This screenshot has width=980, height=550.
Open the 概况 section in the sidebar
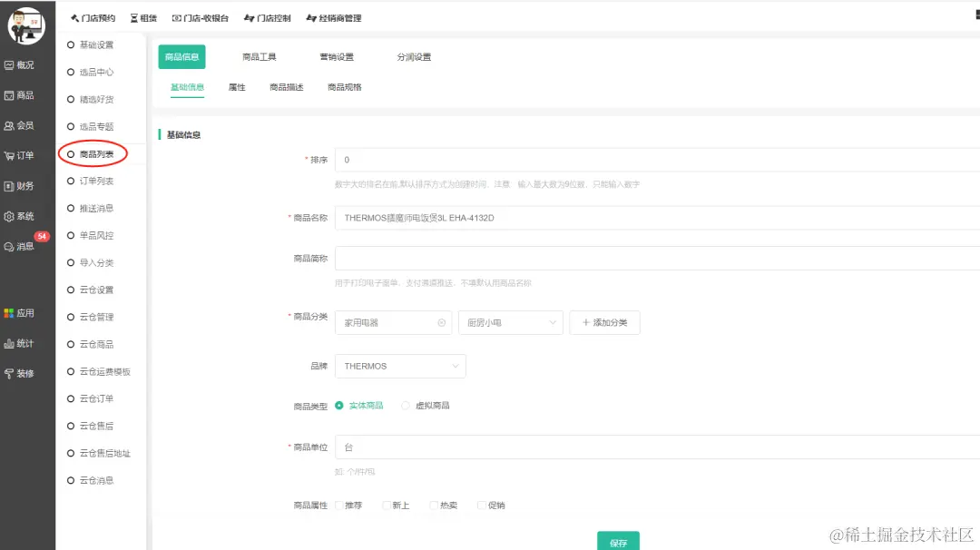[x=27, y=64]
